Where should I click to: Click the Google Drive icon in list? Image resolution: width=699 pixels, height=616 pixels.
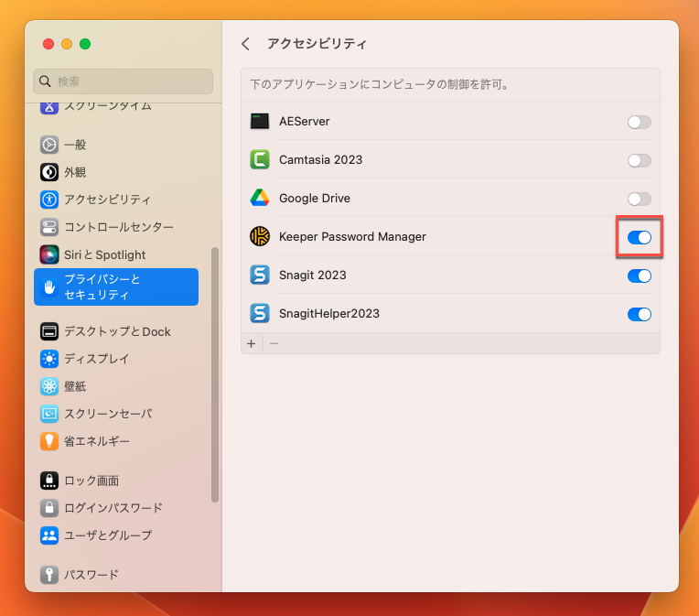260,198
